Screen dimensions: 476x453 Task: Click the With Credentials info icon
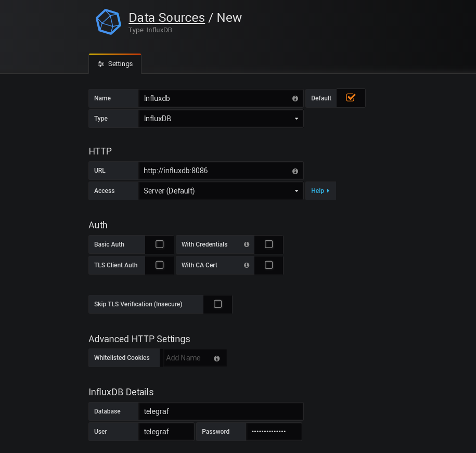coord(247,244)
